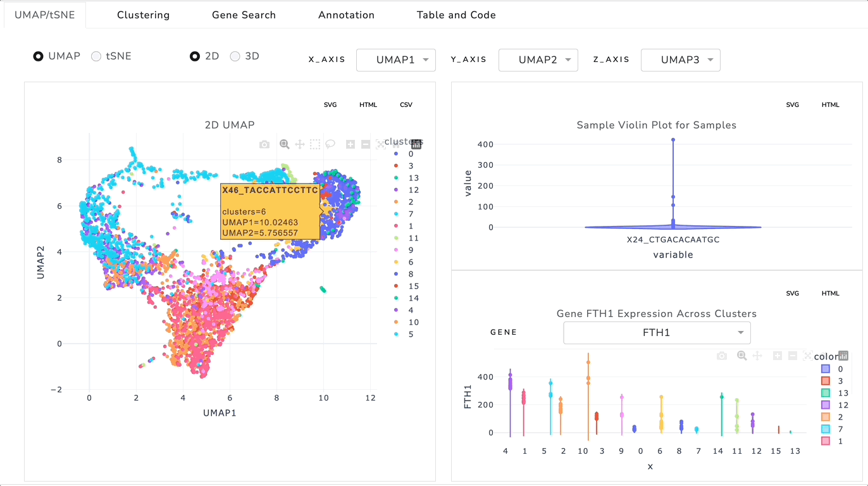This screenshot has width=868, height=486.
Task: Select the tSNE radio button
Action: pyautogui.click(x=96, y=56)
